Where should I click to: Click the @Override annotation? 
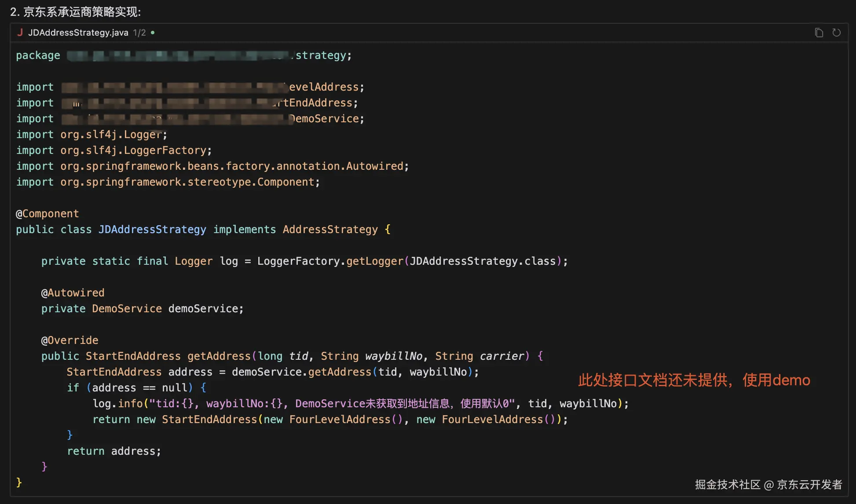(70, 340)
